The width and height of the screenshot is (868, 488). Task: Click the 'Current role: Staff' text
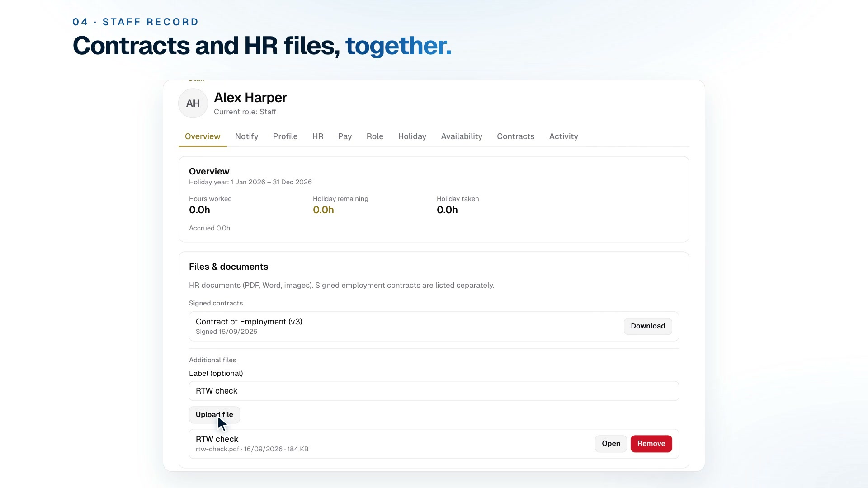coord(245,112)
